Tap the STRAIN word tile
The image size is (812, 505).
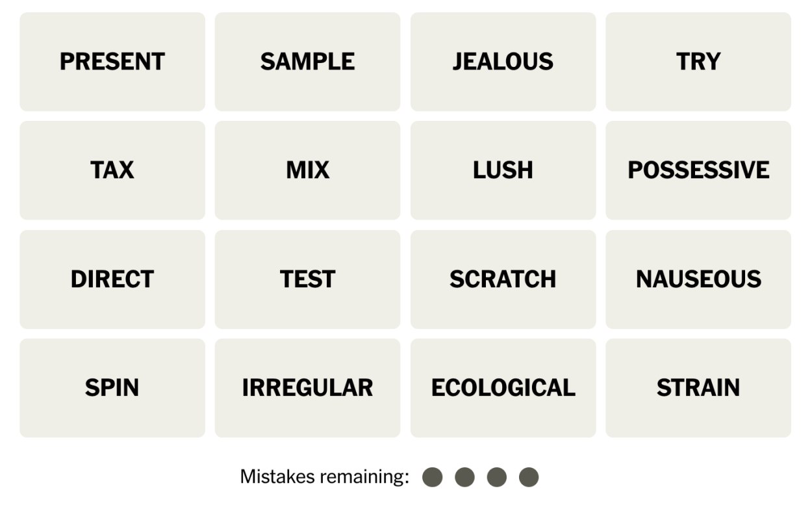point(698,388)
